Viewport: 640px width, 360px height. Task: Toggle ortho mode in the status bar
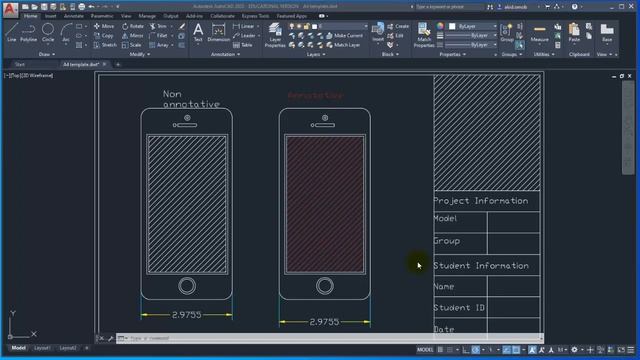(466, 350)
